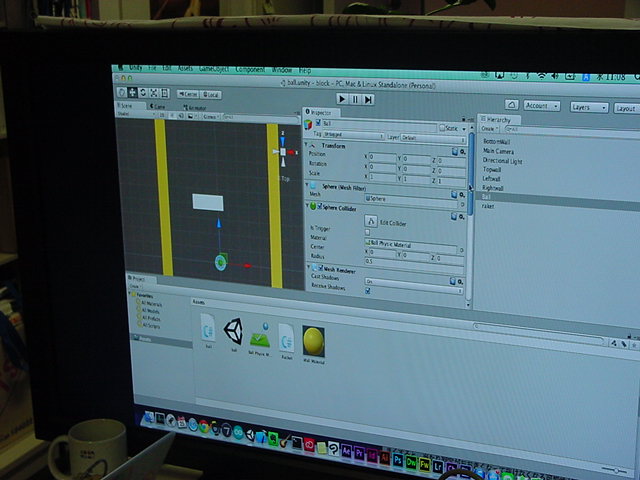Viewport: 640px width, 480px height.
Task: Collapse the Sphere (Mesh Filter) component
Action: click(307, 185)
